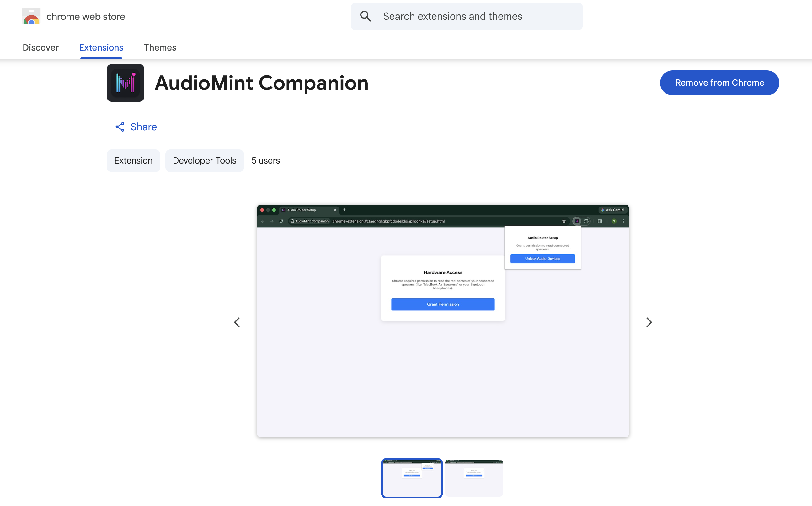Screen dimensions: 812x506
Task: Click the Share link text
Action: (143, 127)
